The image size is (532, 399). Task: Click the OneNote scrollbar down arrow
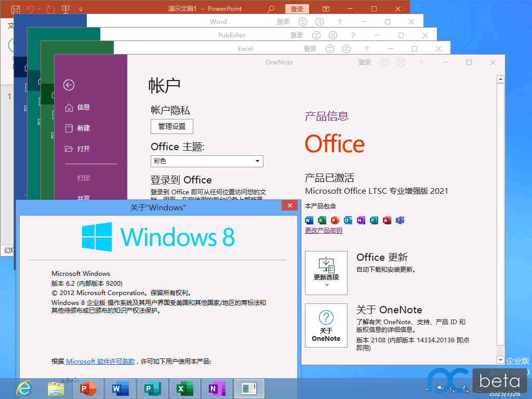click(500, 360)
